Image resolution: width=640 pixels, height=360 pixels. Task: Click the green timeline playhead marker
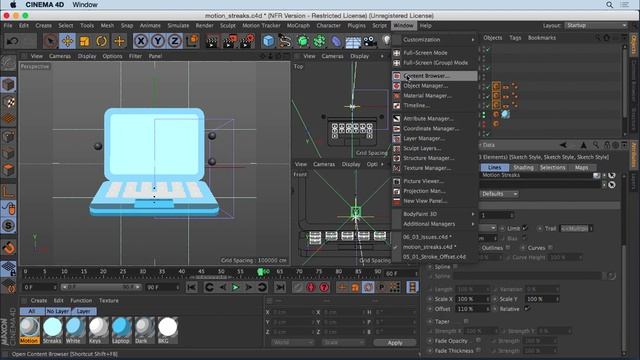pos(260,271)
